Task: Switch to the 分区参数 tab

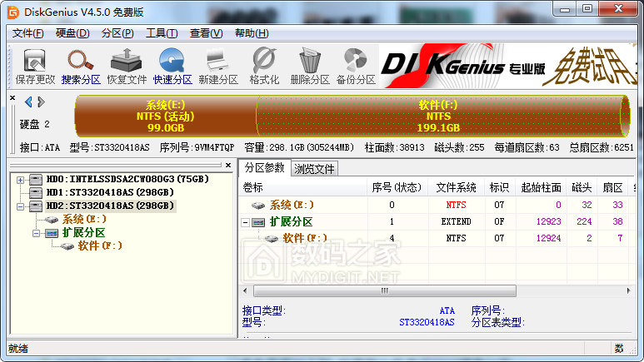Action: (264, 167)
